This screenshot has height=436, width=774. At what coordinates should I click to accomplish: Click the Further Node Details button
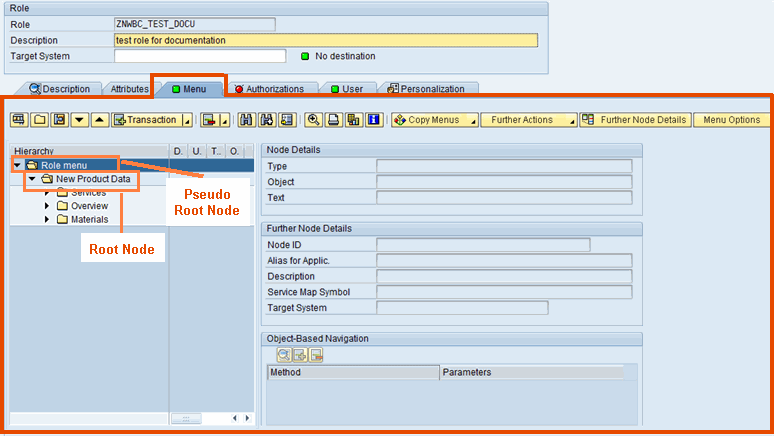pos(636,120)
